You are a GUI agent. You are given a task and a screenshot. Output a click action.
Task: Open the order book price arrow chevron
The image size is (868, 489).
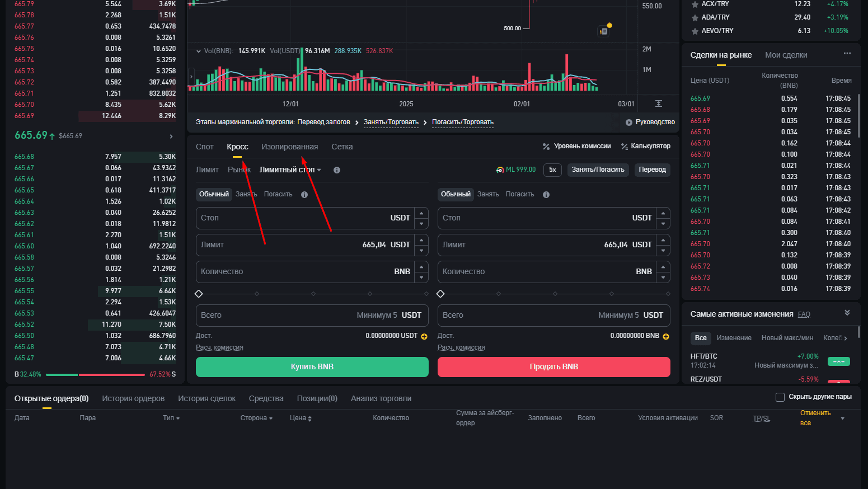(x=171, y=137)
